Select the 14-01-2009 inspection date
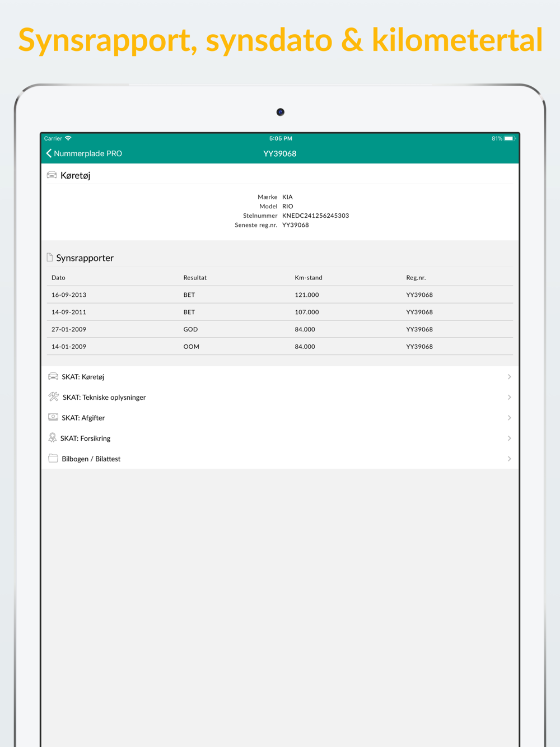560x747 pixels. (69, 347)
